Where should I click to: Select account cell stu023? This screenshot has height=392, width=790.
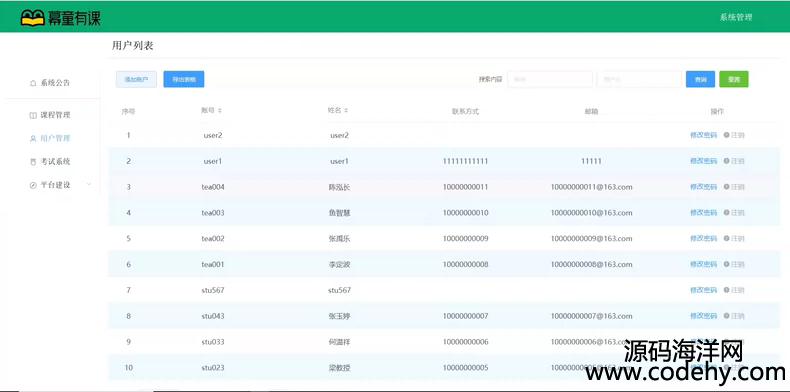coord(213,367)
